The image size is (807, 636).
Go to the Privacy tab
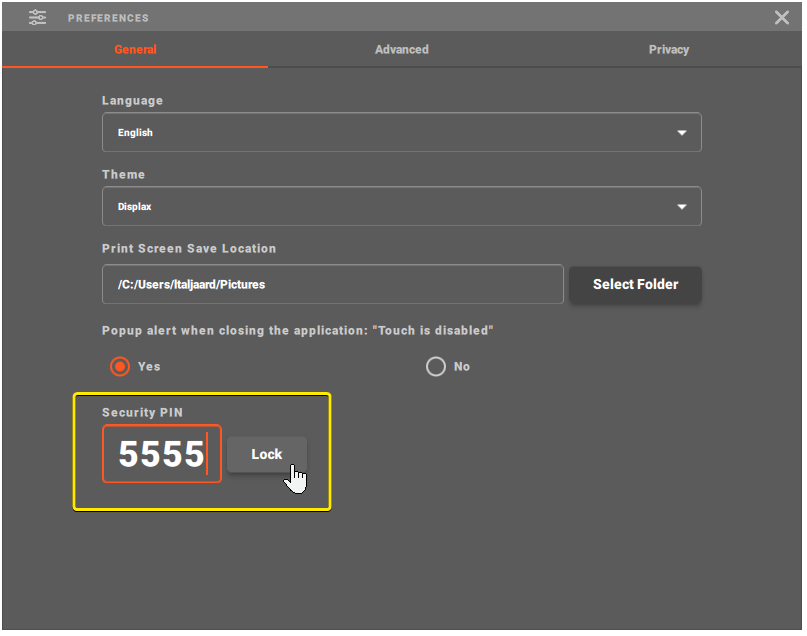(668, 50)
